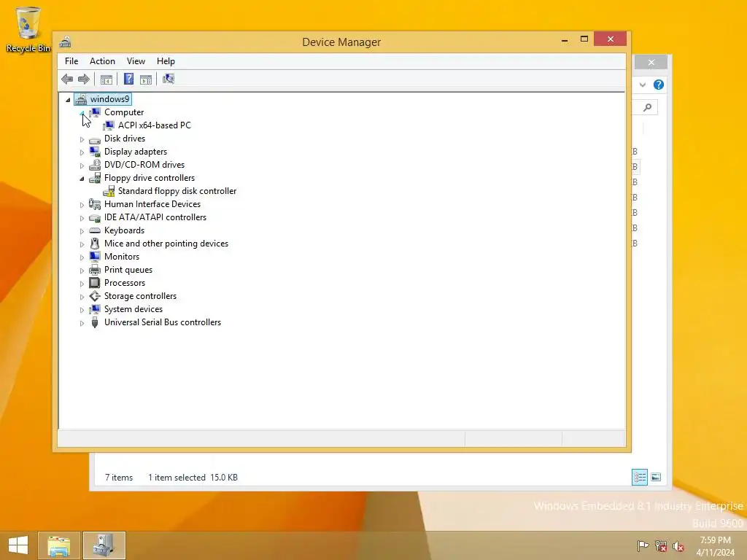This screenshot has height=560, width=747.
Task: Click the Storage controllers icon
Action: pos(95,296)
